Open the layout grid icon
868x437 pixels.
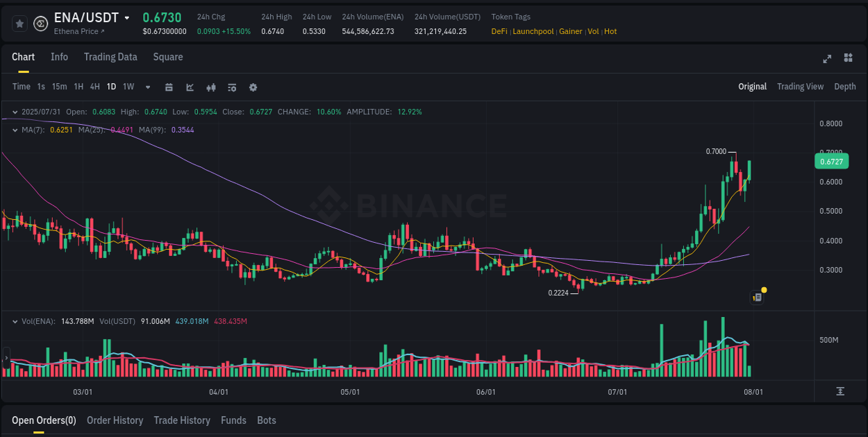(x=847, y=59)
